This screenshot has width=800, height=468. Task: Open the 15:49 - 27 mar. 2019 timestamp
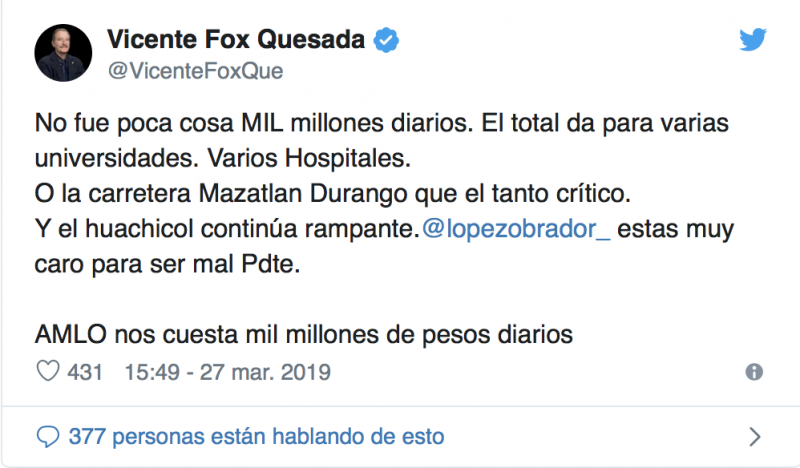[x=227, y=372]
